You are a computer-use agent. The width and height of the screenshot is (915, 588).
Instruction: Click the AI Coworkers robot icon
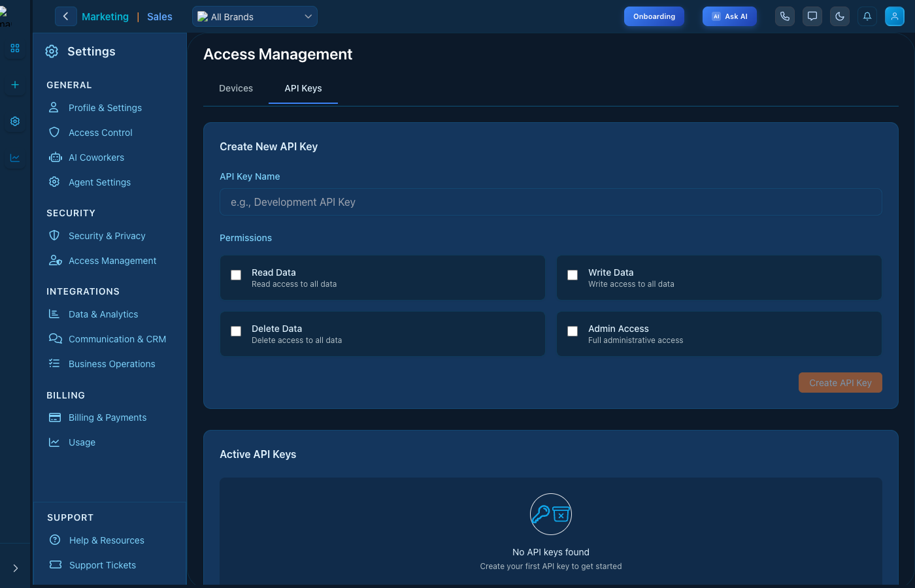(x=56, y=157)
